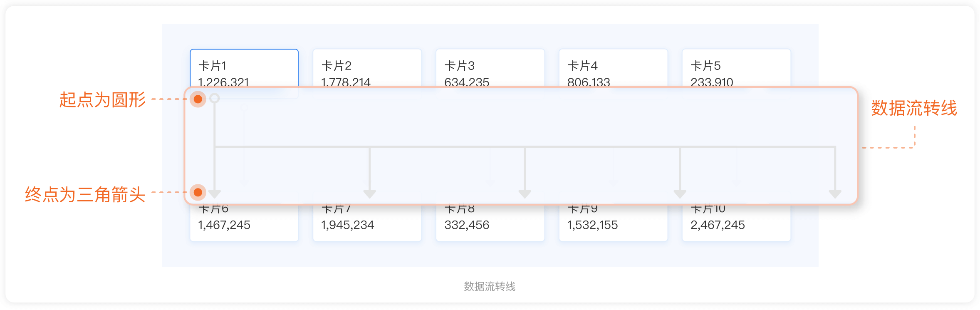Click the triangle arrowhead above 332,456 card
Image resolution: width=980 pixels, height=310 pixels.
click(x=525, y=194)
